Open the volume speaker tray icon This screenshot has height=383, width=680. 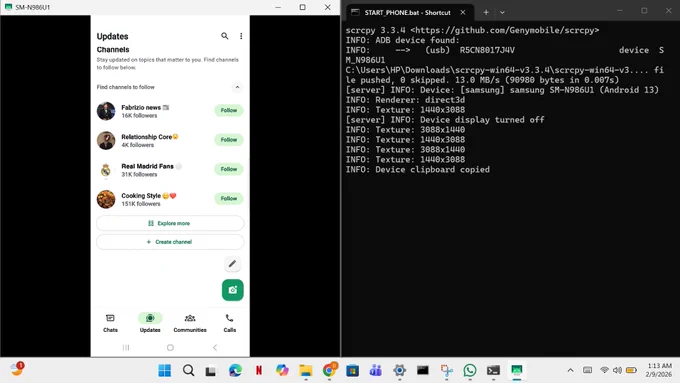click(x=617, y=370)
